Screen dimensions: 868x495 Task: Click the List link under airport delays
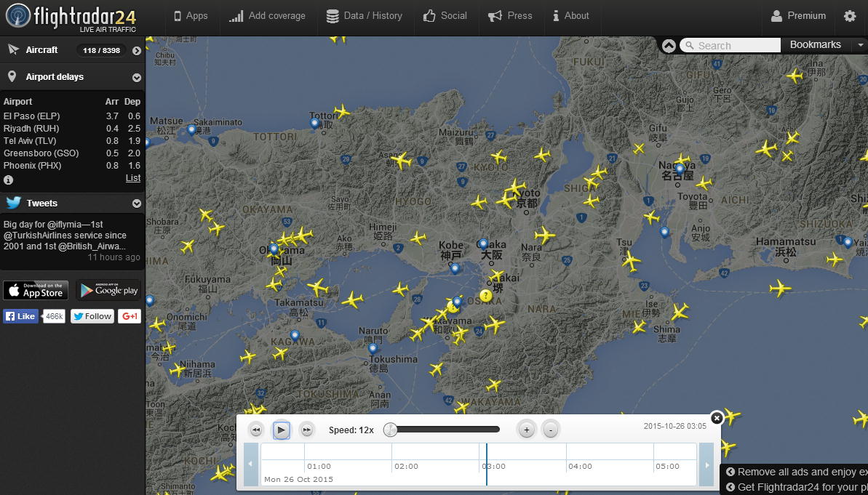click(x=133, y=178)
